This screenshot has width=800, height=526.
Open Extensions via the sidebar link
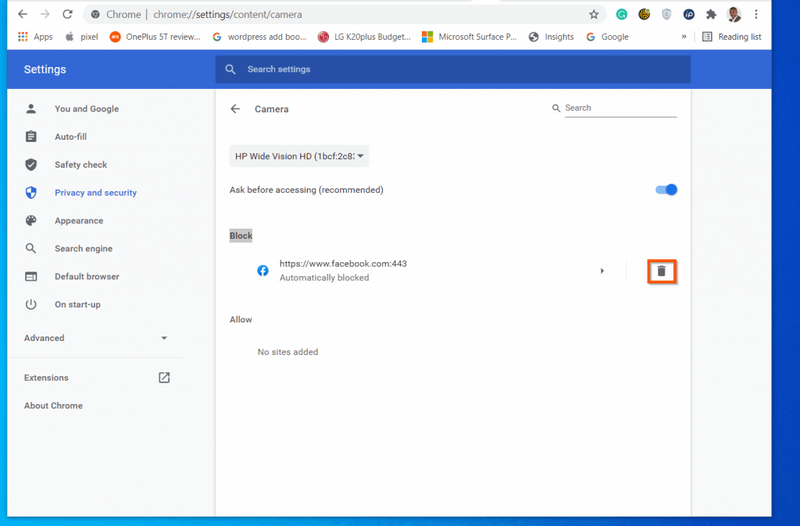tap(96, 378)
